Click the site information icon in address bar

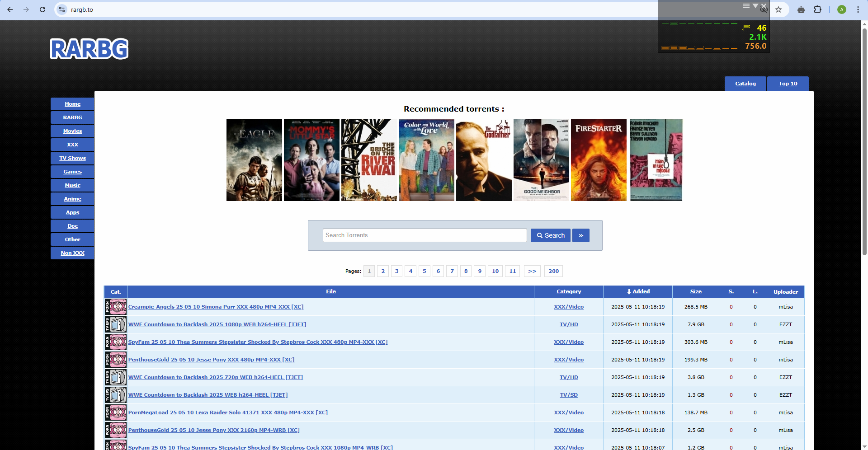point(62,9)
